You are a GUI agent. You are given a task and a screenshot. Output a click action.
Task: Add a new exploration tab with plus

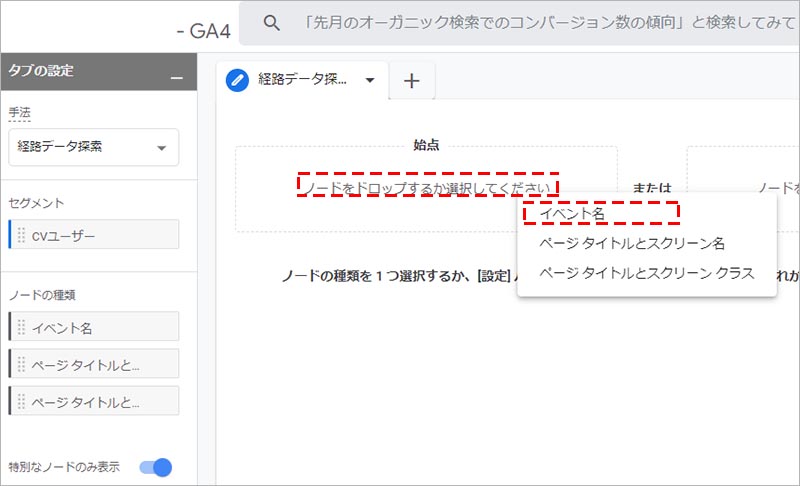[411, 81]
